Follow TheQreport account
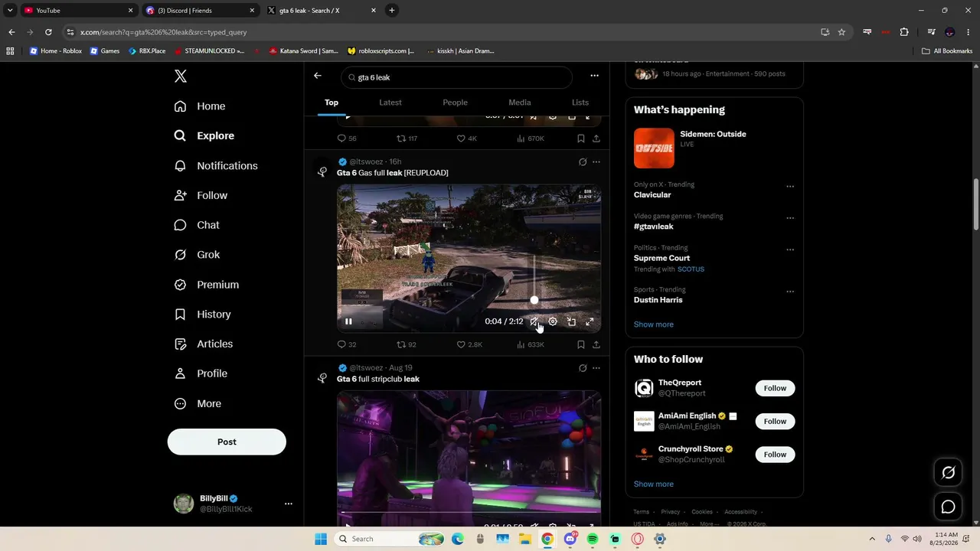Image resolution: width=980 pixels, height=551 pixels. 775,388
